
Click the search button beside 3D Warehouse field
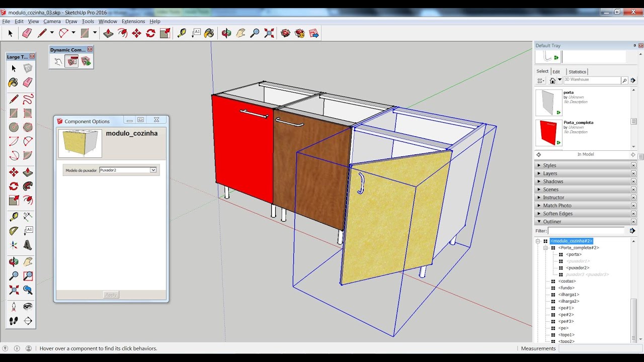pyautogui.click(x=624, y=80)
